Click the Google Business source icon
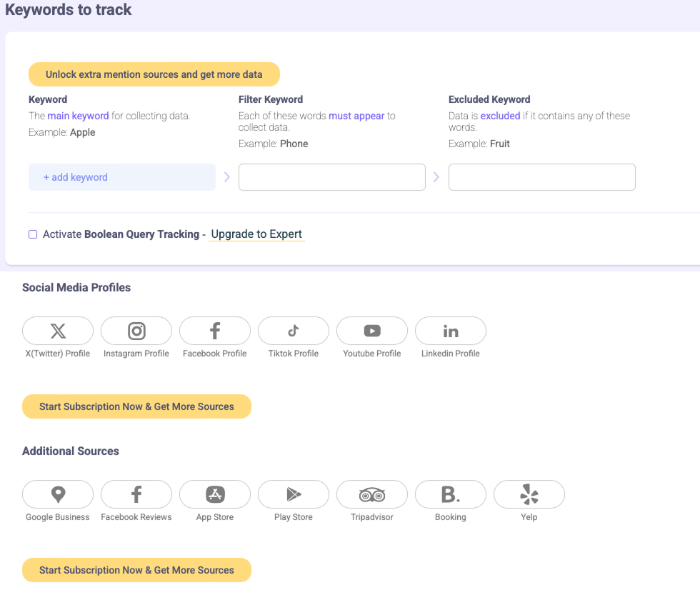The height and width of the screenshot is (590, 700). coord(57,494)
